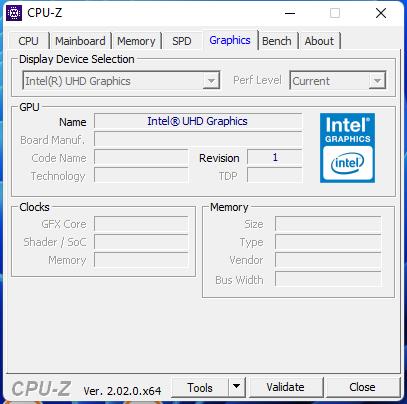Click the CPU-Z logo near version text
The width and height of the screenshot is (407, 404).
(41, 389)
